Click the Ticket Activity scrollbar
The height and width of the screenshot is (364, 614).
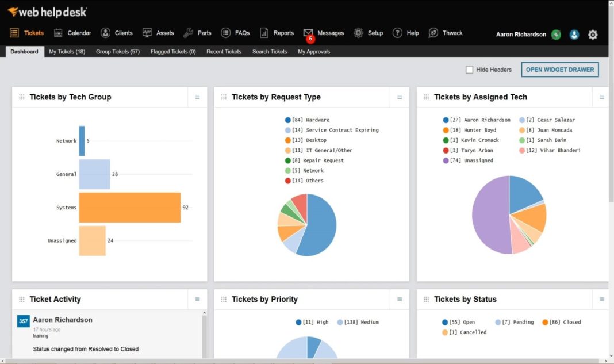point(205,334)
